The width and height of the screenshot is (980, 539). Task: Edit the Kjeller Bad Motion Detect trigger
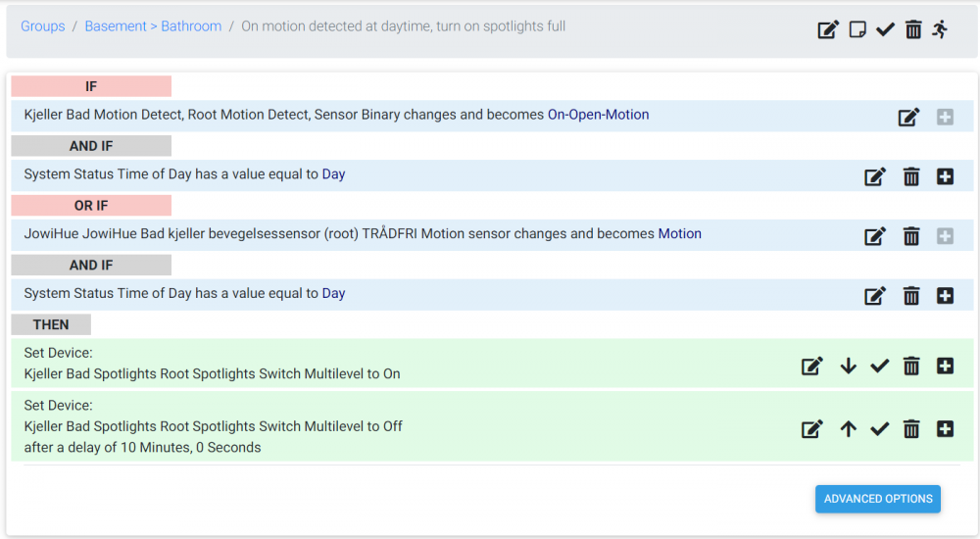click(908, 117)
